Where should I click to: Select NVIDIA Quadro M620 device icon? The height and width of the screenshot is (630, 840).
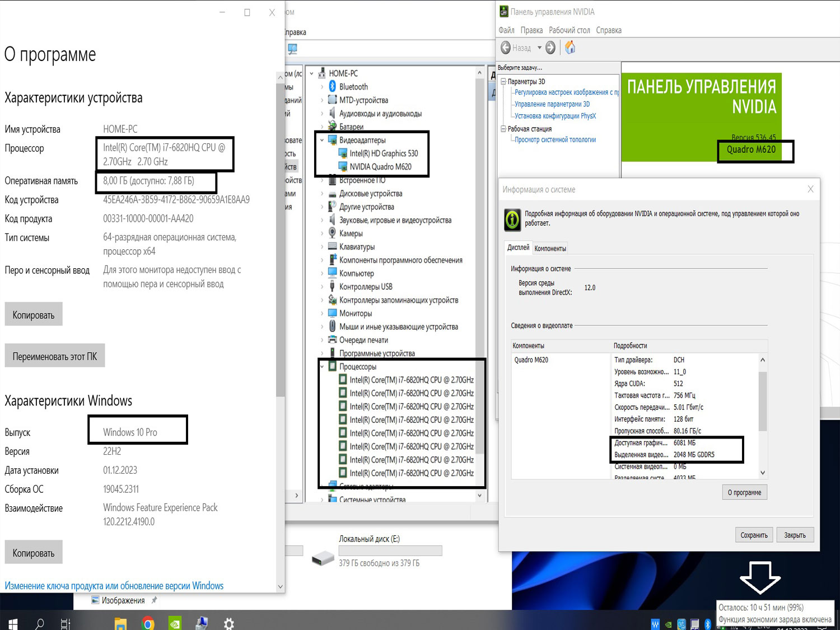[x=343, y=167]
